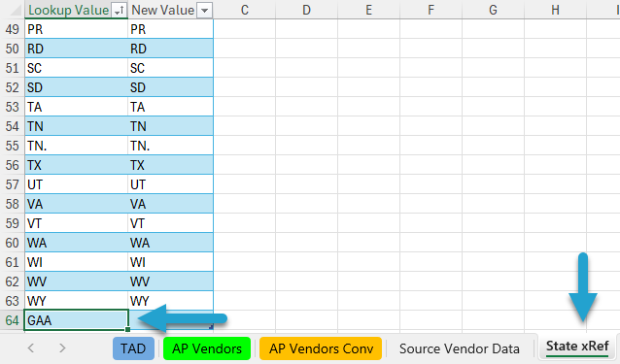This screenshot has width=620, height=364.
Task: Click Lookup Value cell RD
Action: 77,49
